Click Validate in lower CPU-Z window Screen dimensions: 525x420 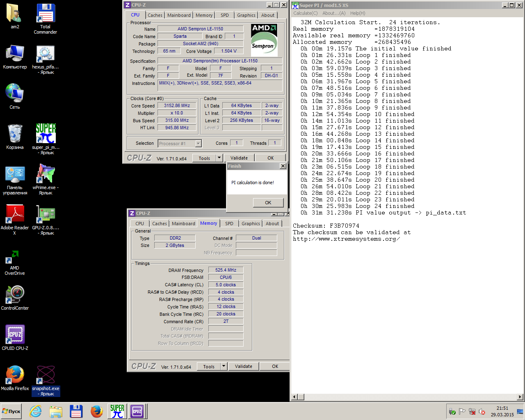244,366
